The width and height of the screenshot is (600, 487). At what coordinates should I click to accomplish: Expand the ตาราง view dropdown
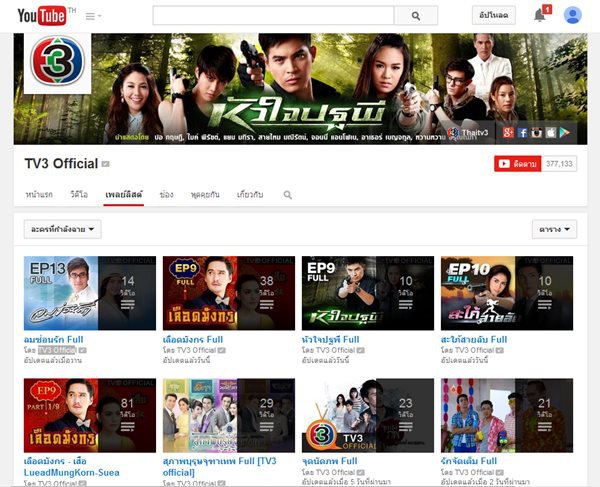(x=554, y=229)
